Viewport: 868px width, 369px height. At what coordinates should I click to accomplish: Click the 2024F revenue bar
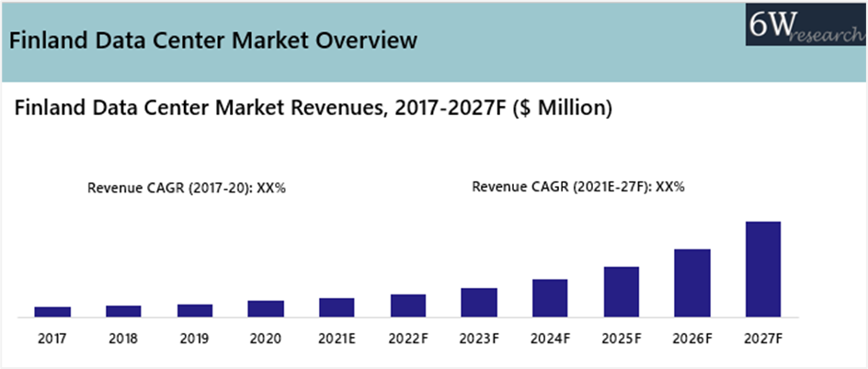click(550, 298)
